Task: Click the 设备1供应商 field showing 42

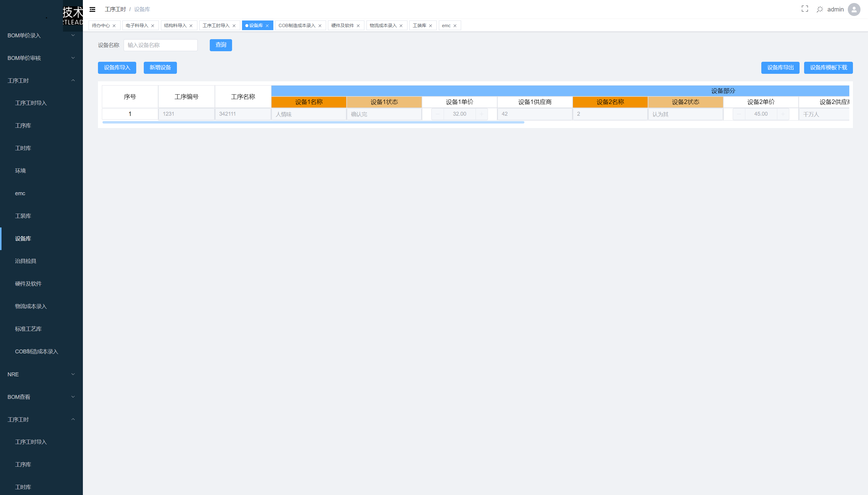Action: (535, 114)
